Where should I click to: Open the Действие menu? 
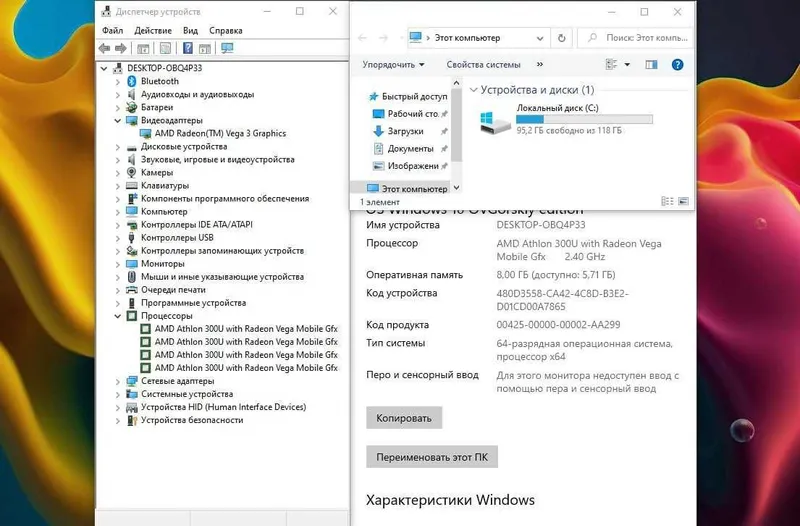pos(153,31)
